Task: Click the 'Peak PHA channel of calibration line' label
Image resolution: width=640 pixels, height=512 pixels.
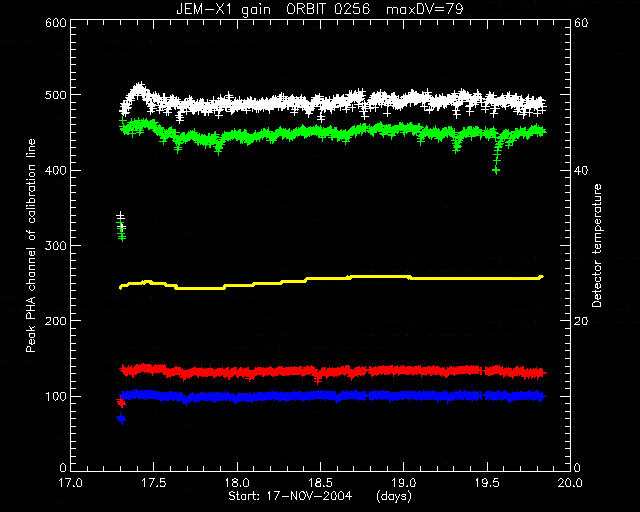Action: coord(31,246)
